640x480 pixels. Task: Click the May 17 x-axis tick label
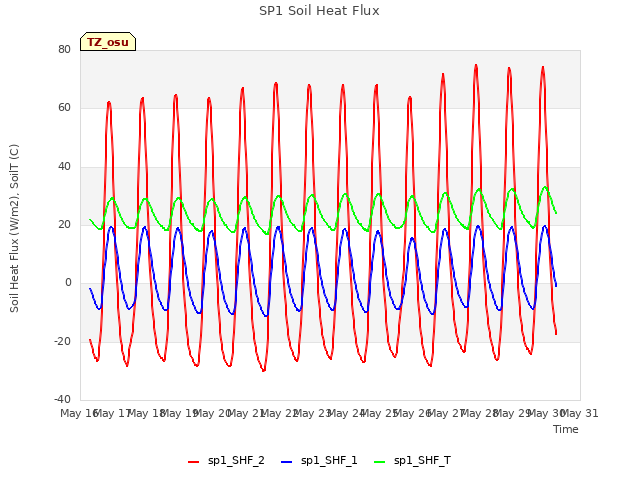(112, 413)
